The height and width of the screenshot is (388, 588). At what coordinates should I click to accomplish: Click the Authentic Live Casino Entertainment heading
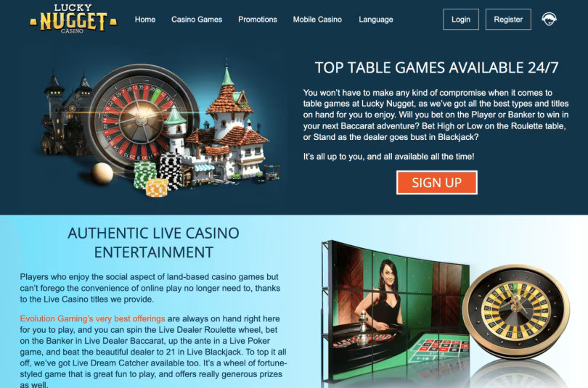[153, 243]
